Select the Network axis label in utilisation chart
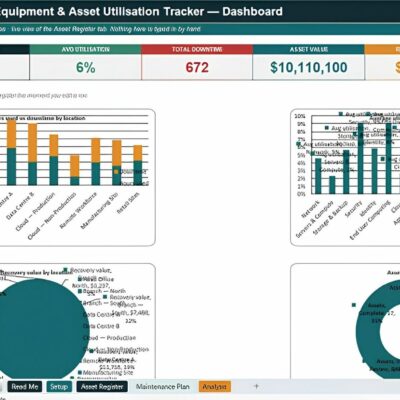 click(311, 209)
